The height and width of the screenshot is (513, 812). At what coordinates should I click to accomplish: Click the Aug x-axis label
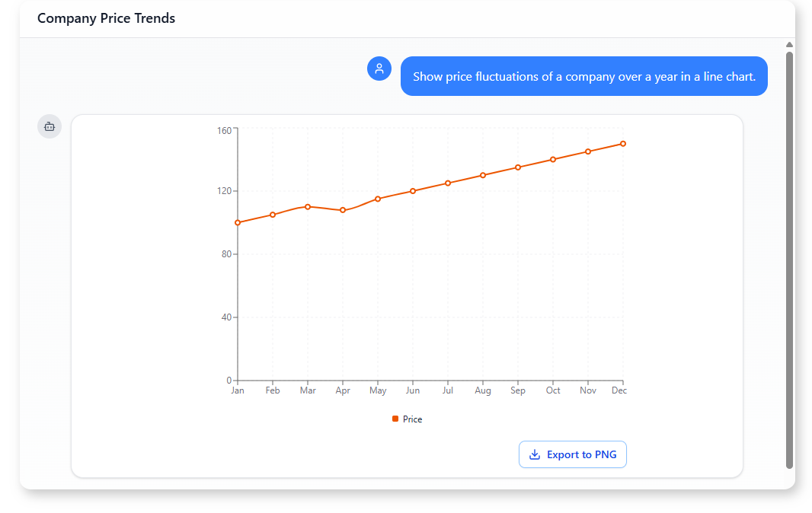[x=483, y=390]
